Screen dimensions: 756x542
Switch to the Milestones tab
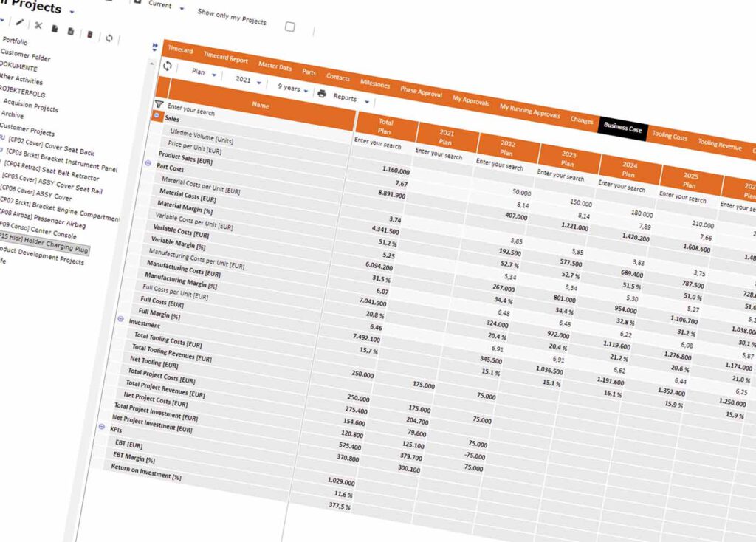click(x=375, y=84)
